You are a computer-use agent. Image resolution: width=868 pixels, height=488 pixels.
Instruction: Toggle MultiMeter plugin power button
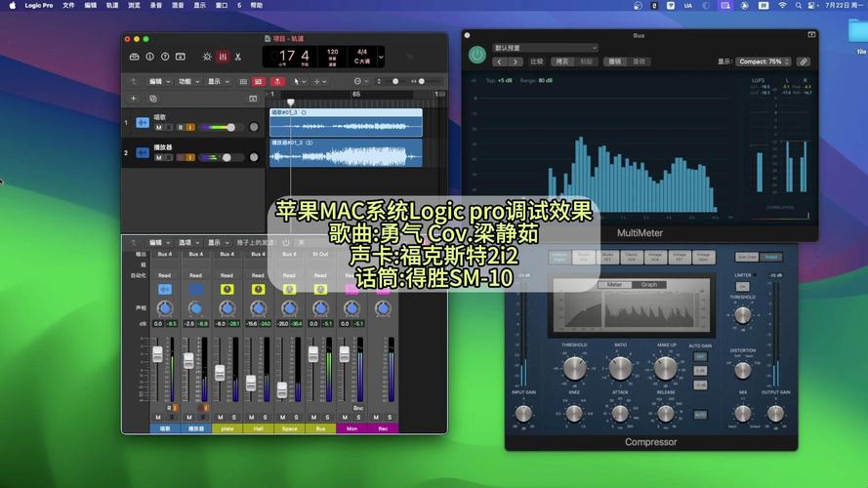click(x=477, y=55)
